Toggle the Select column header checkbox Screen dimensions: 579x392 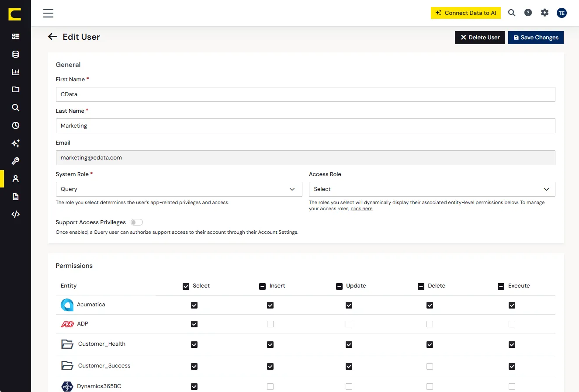[x=186, y=286]
